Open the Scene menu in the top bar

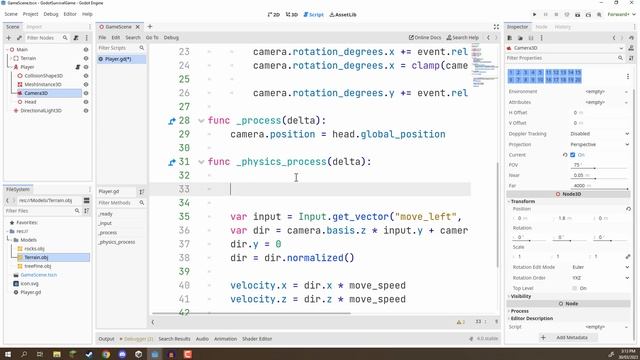pyautogui.click(x=11, y=14)
